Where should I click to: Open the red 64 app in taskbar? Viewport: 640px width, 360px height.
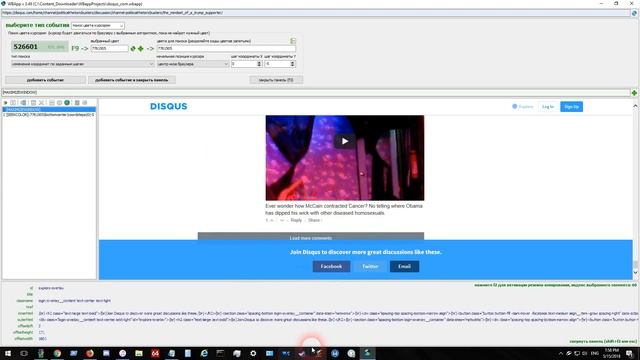pyautogui.click(x=155, y=353)
